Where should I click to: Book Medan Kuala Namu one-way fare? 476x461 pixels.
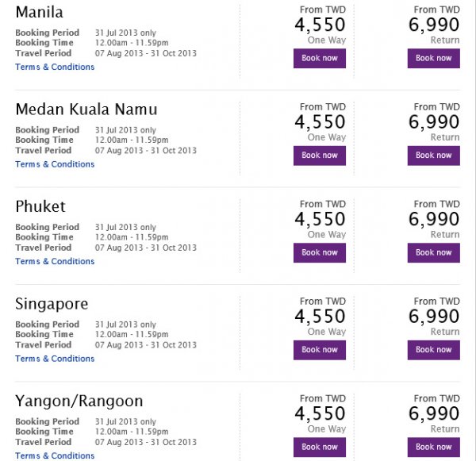320,156
